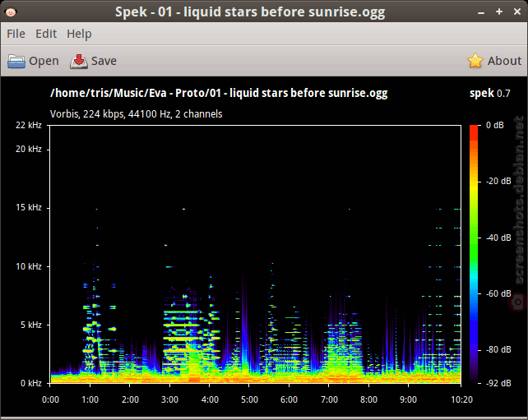Screen dimensions: 528x420
Task: Click the 5 kHz frequency label
Action: (x=31, y=325)
